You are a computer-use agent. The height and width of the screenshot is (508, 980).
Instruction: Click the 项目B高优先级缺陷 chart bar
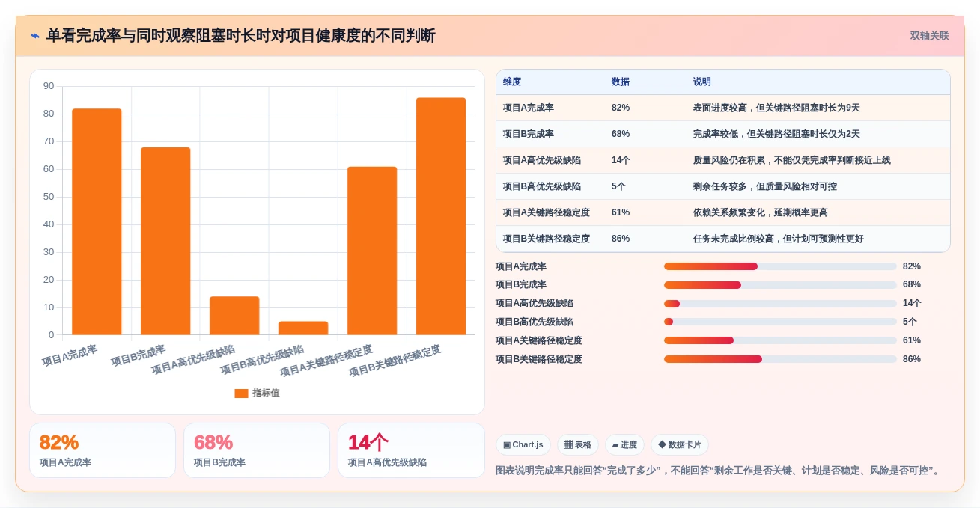(x=303, y=328)
